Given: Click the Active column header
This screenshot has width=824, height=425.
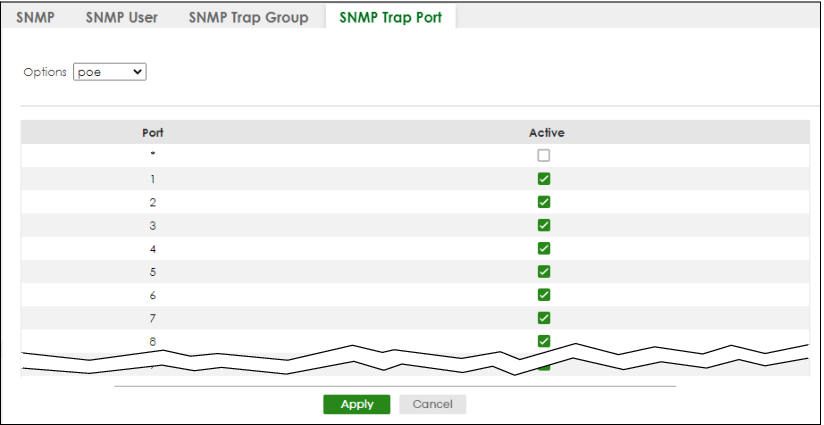Looking at the screenshot, I should click(544, 132).
